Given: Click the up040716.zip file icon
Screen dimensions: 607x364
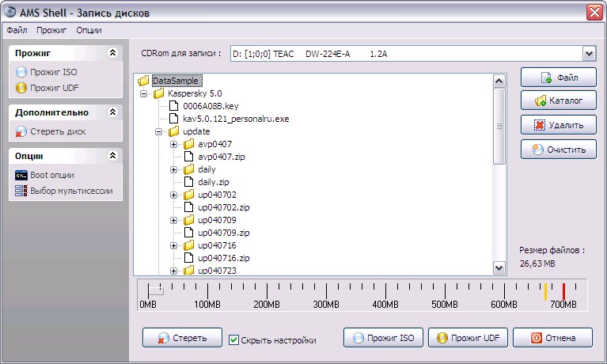Looking at the screenshot, I should [x=189, y=257].
